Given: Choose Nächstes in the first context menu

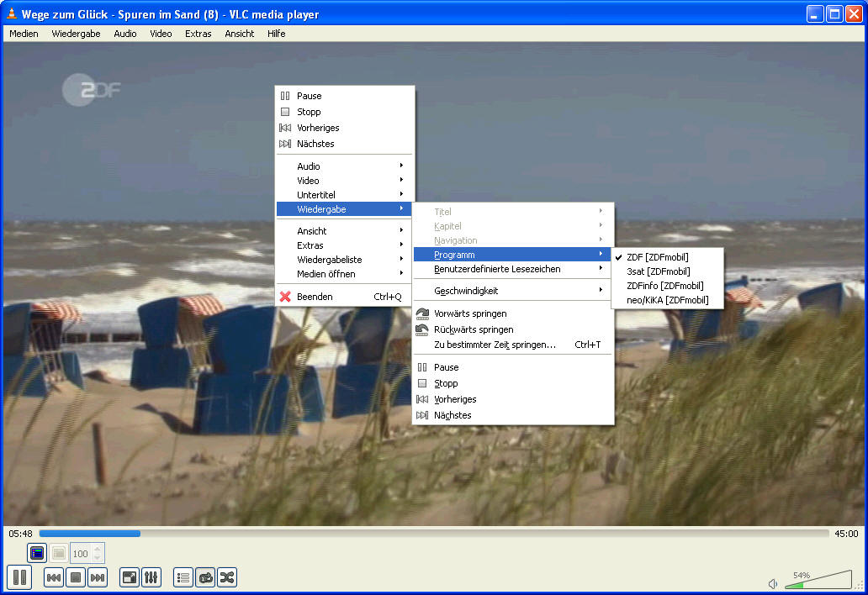Looking at the screenshot, I should point(344,144).
